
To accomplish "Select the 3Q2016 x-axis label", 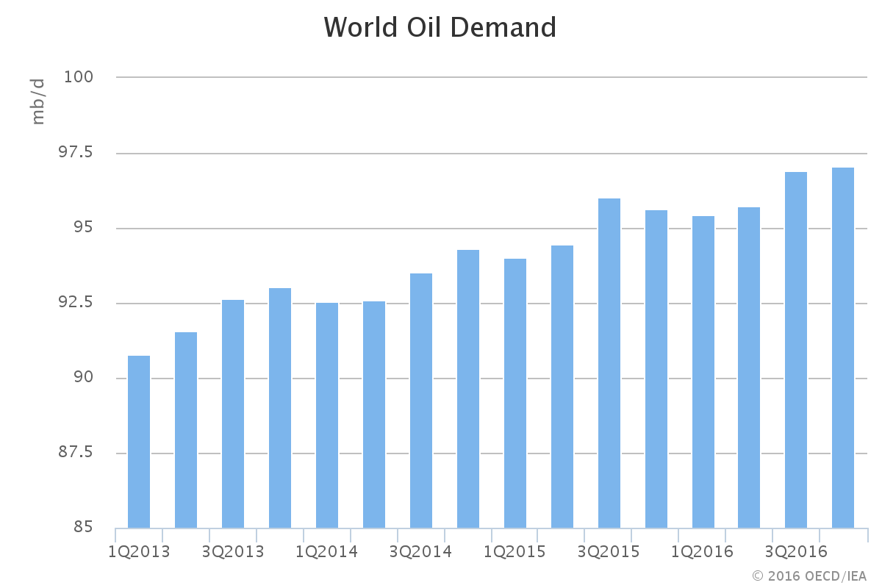I will point(796,551).
